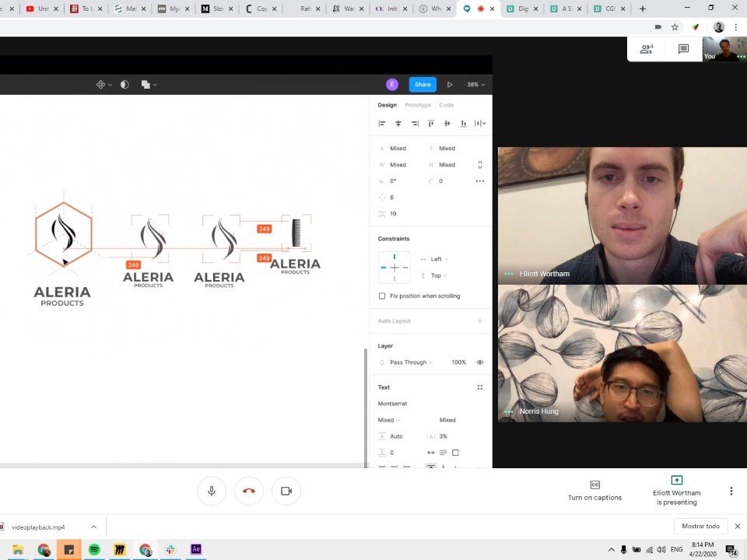Select the hexagon Aleria logo on canvas
Viewport: 747px width, 560px height.
point(63,234)
